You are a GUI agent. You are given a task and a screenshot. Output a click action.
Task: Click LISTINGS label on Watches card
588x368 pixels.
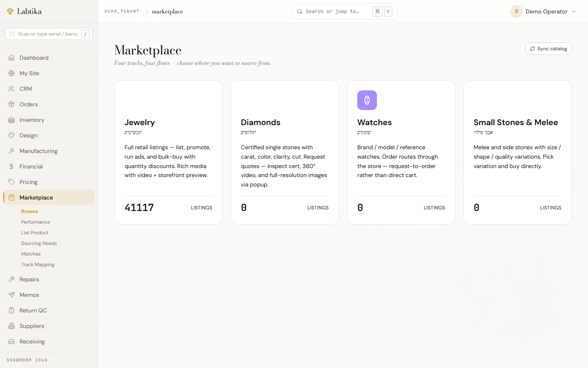(434, 208)
